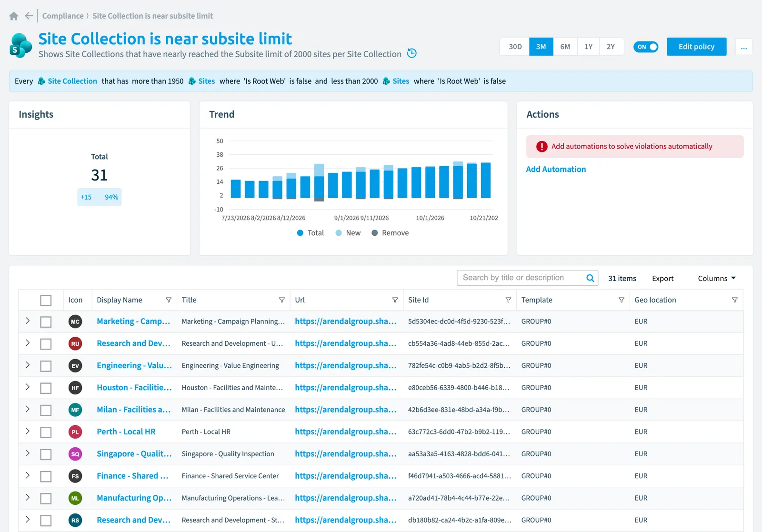Switch time range to 2Y
This screenshot has height=532, width=762.
pos(611,47)
